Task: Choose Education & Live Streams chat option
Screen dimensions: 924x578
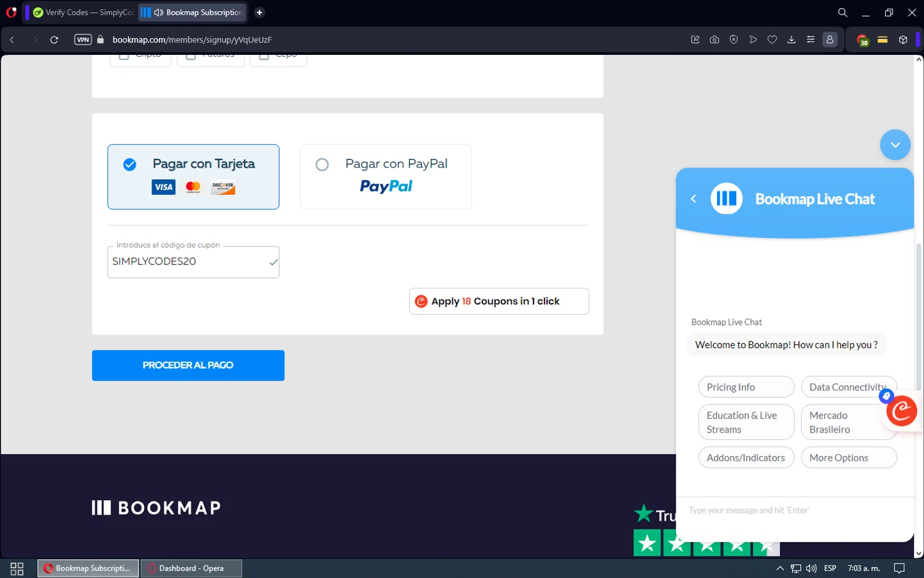Action: pos(746,422)
